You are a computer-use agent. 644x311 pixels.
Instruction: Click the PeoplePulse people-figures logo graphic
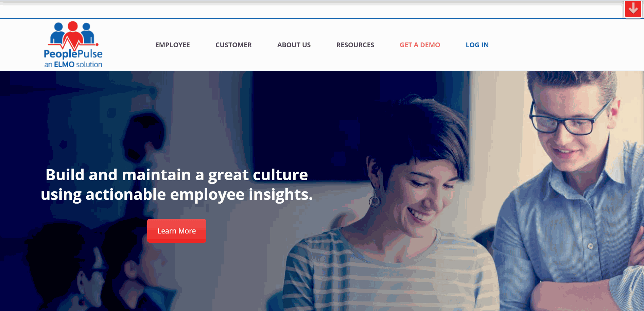(x=73, y=36)
